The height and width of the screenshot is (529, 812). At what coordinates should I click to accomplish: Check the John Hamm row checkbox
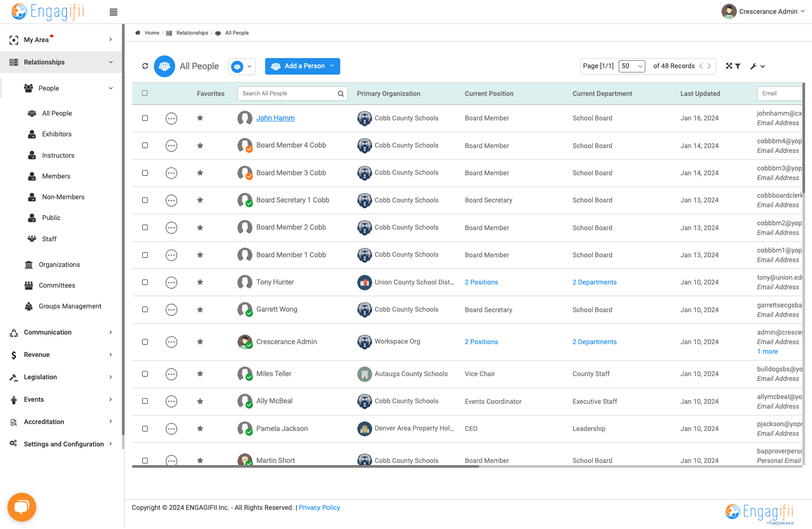click(145, 118)
